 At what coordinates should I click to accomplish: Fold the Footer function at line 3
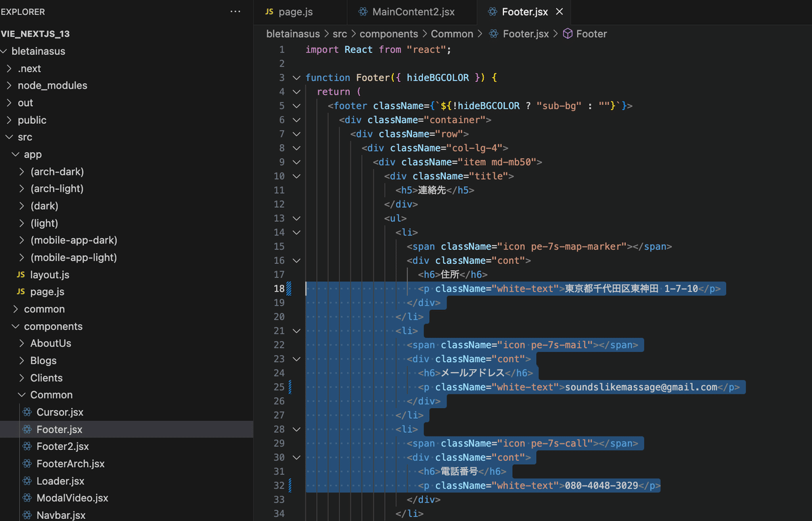point(296,77)
